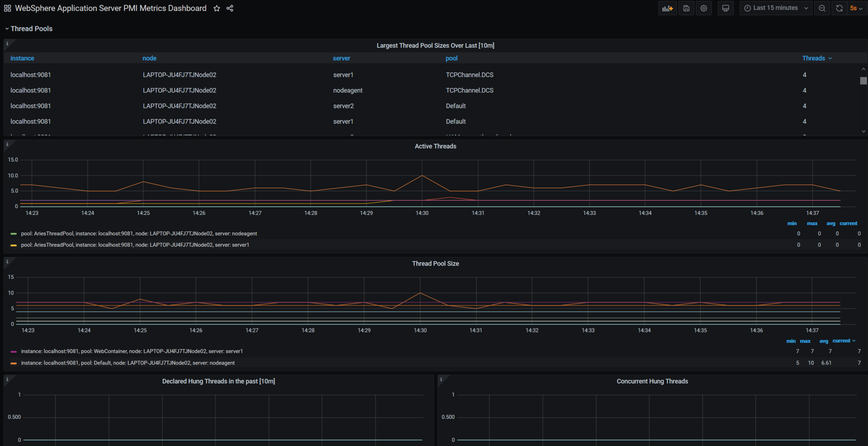Sort Active Threads legend by max
This screenshot has height=446, width=868.
812,223
